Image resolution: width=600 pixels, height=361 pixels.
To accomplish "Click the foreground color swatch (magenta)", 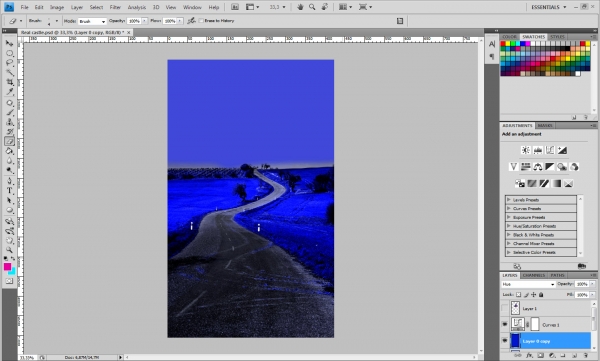I will (x=7, y=266).
